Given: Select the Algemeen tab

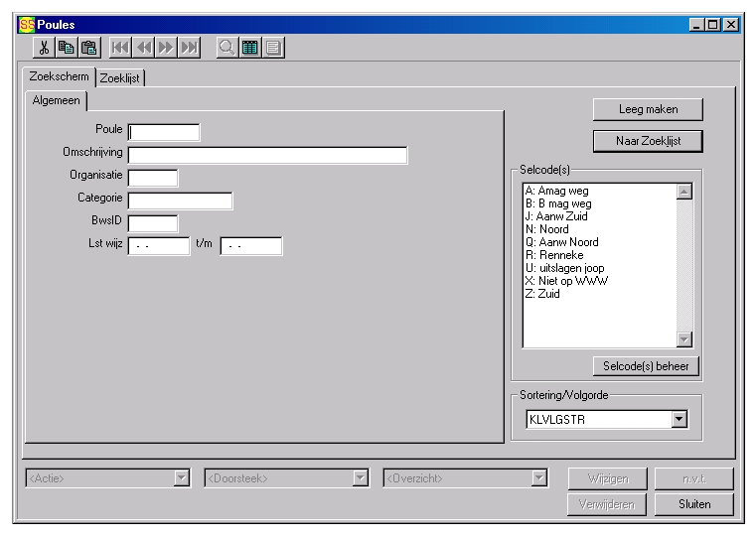Looking at the screenshot, I should (56, 100).
